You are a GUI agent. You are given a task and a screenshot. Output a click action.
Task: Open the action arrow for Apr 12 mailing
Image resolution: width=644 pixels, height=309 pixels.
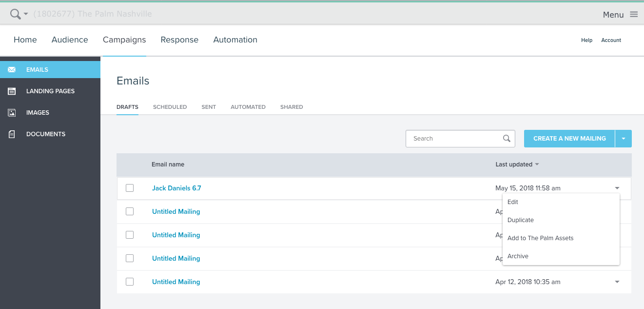[617, 282]
